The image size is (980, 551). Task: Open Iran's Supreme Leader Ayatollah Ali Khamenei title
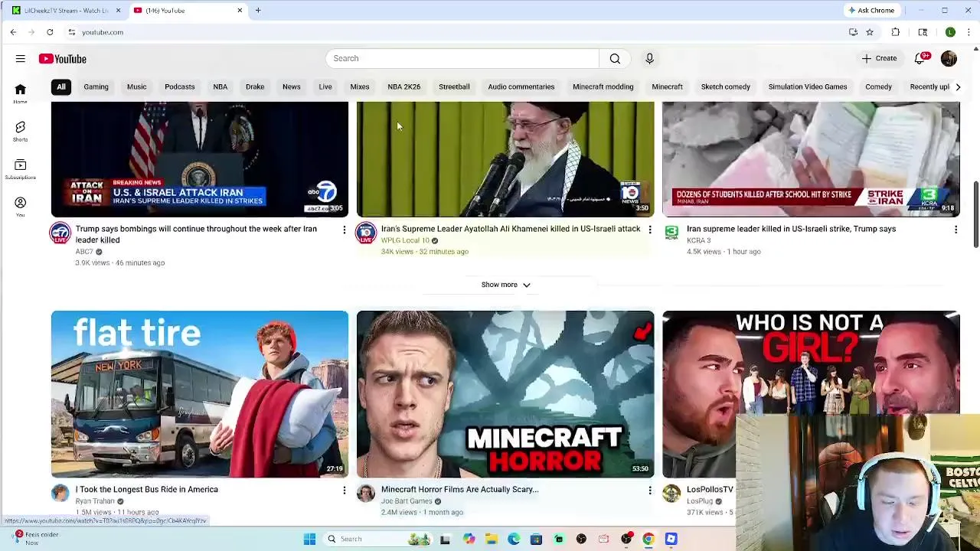click(511, 229)
